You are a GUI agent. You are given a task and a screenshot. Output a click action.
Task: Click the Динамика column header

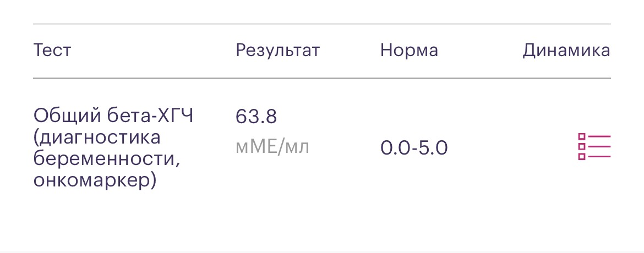pyautogui.click(x=566, y=51)
